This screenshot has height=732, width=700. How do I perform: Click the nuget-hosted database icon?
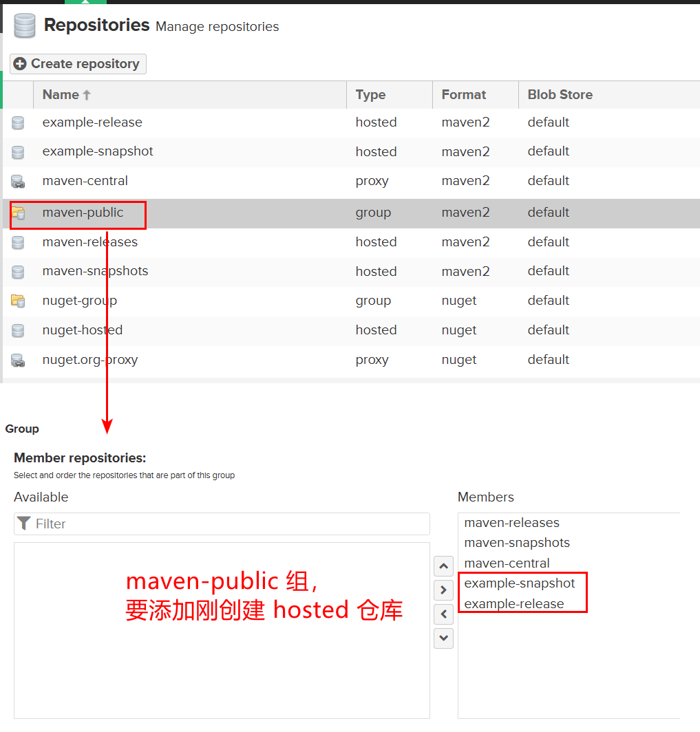coord(18,331)
